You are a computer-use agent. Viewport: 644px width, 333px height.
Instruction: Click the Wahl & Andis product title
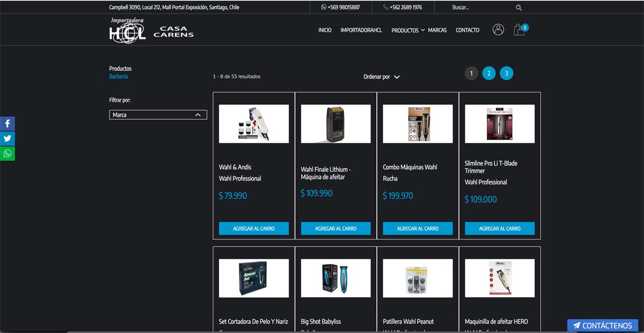click(235, 167)
